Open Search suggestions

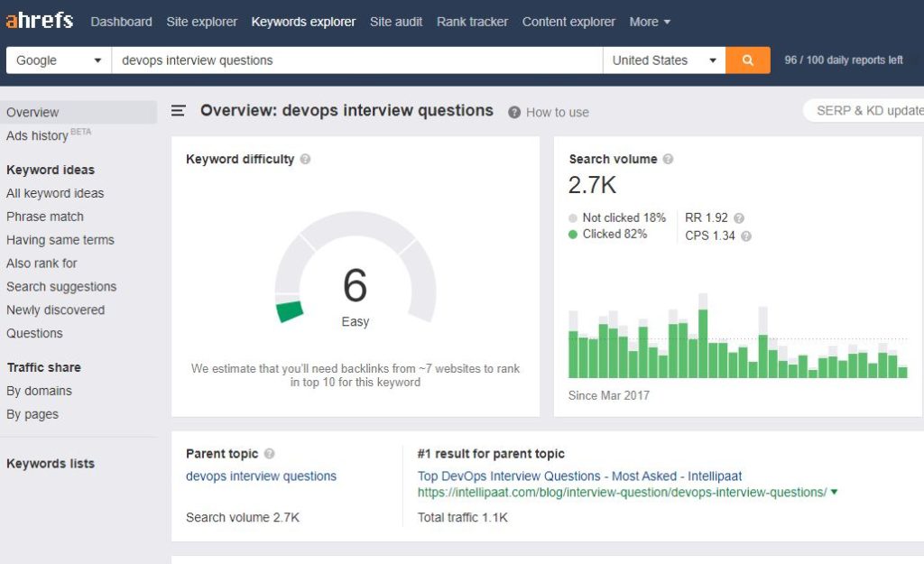[61, 286]
